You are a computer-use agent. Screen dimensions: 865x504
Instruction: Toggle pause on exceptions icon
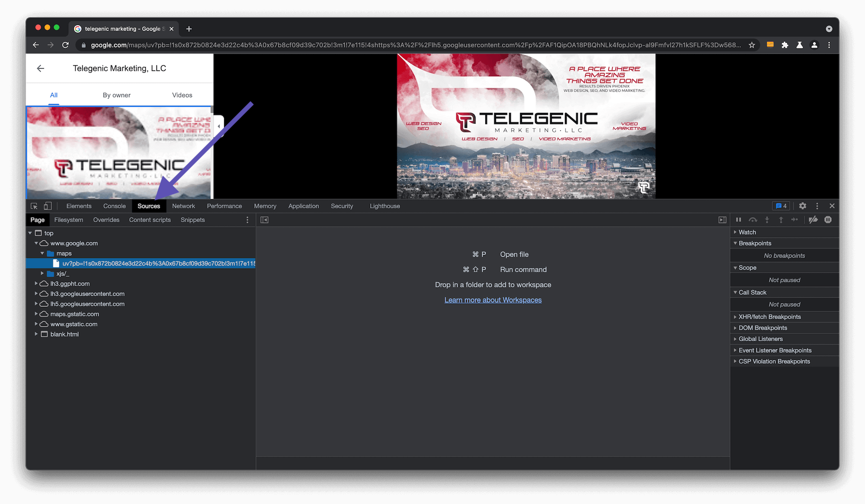[x=828, y=220]
